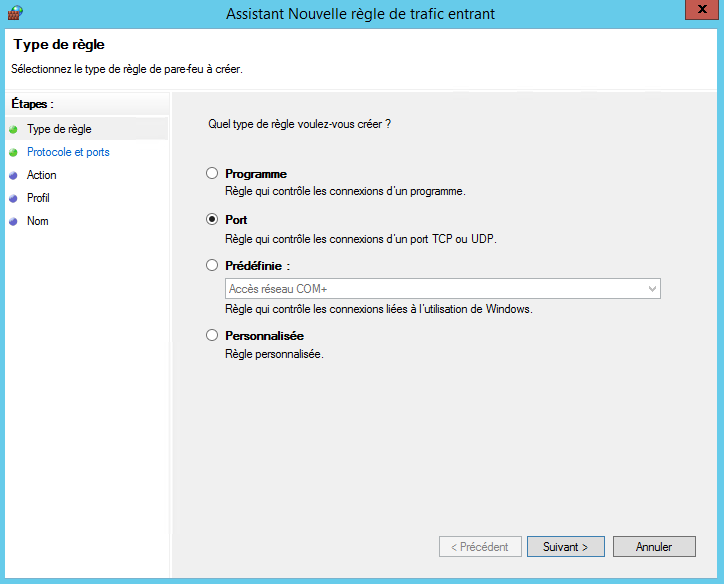724x584 pixels.
Task: Select the Nom step in sidebar
Action: 37,221
